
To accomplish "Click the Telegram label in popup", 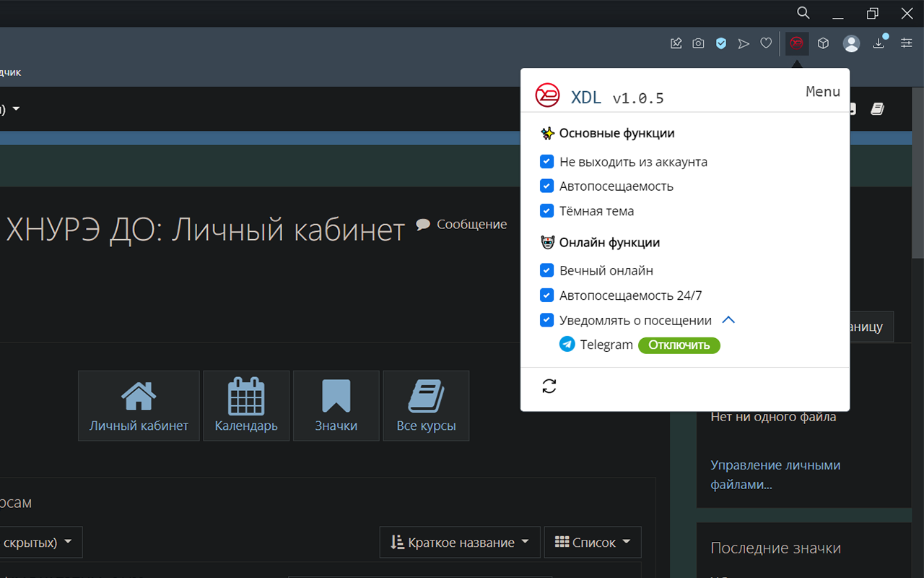I will 606,345.
